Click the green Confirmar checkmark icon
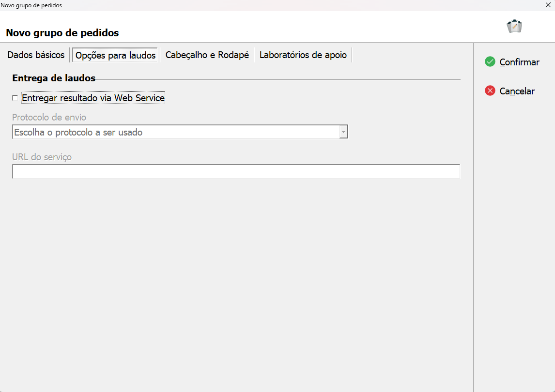This screenshot has width=555, height=392. (x=490, y=61)
